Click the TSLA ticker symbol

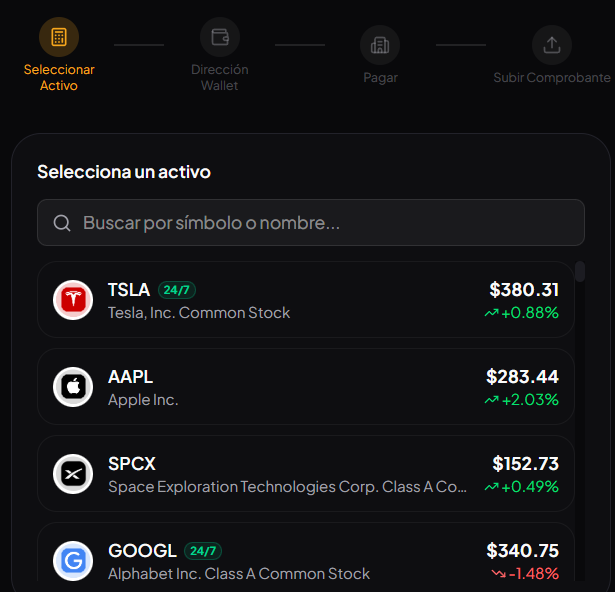[x=129, y=290]
